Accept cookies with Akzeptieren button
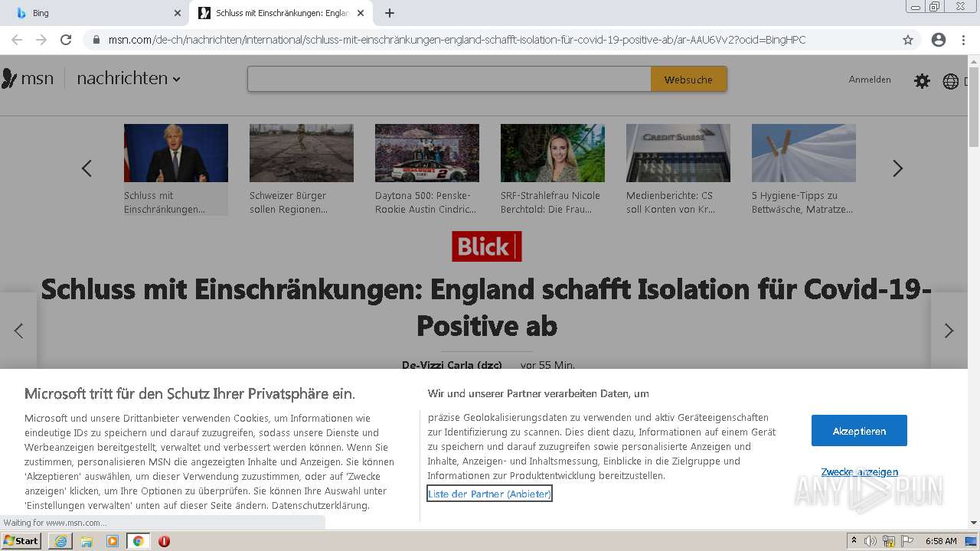The width and height of the screenshot is (980, 551). click(859, 431)
